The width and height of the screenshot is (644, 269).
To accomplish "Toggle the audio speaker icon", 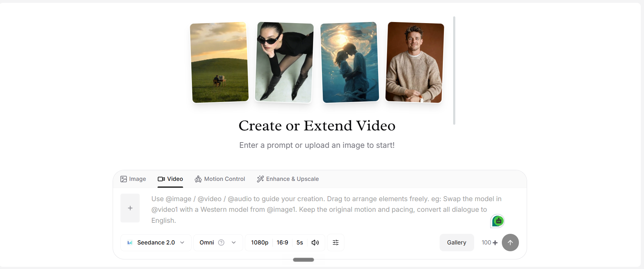I will (315, 243).
